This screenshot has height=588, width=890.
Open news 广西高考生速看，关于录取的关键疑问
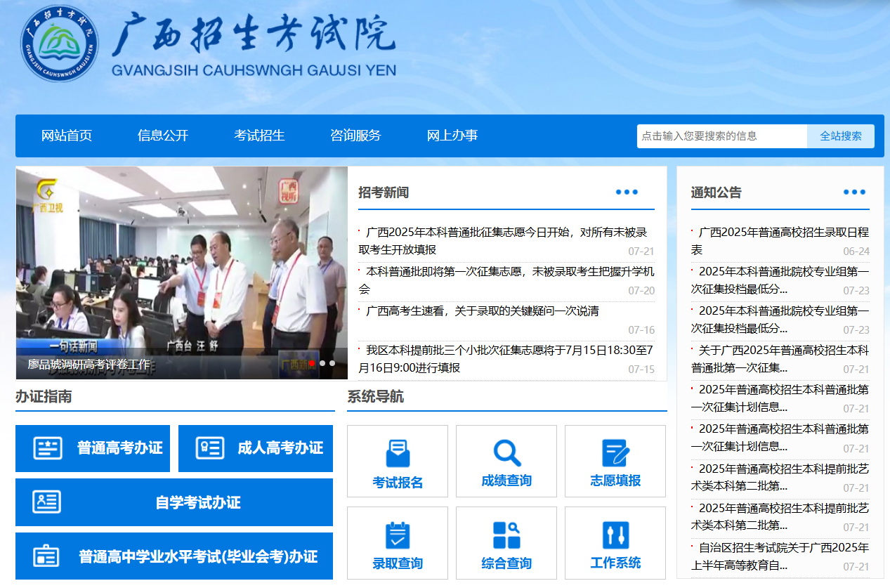[483, 311]
